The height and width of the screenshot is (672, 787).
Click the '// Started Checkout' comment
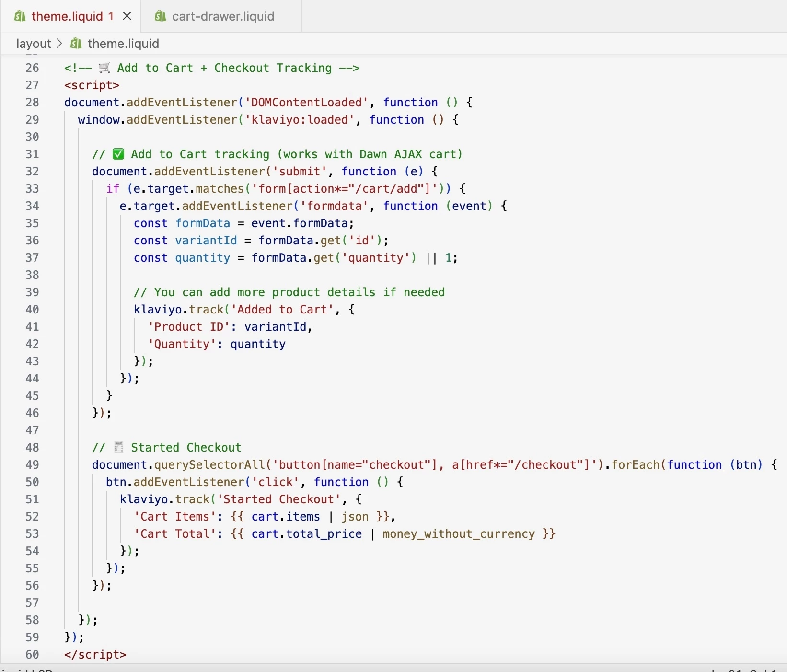point(167,448)
